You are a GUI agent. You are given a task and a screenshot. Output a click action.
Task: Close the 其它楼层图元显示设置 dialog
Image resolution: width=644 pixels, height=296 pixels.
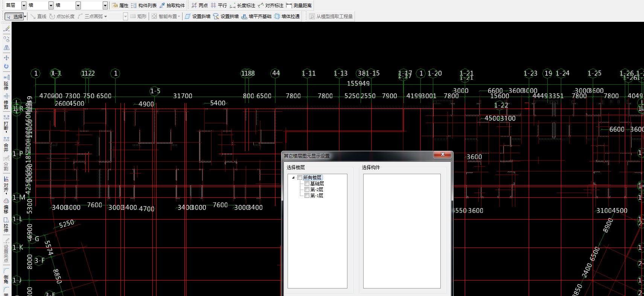tap(443, 154)
